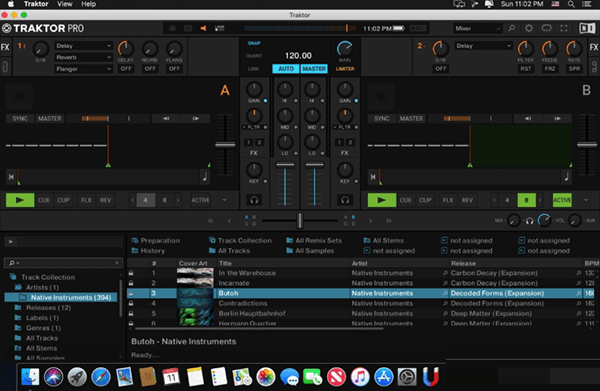Toggle REV reverse on deck B
This screenshot has height=391, width=600.
point(467,200)
